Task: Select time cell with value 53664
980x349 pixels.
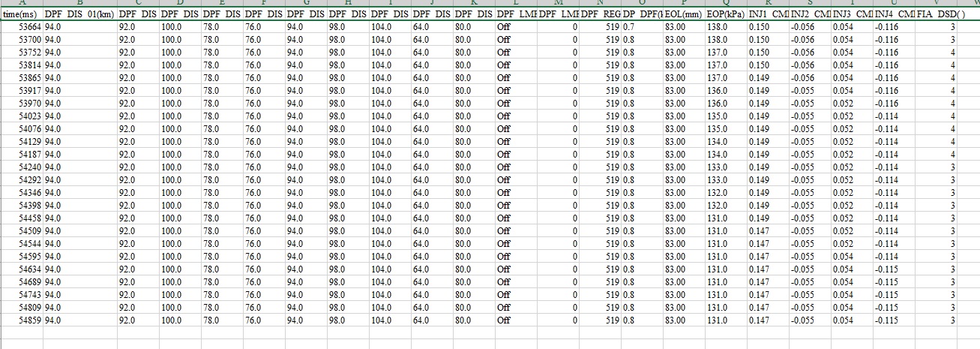Action: pyautogui.click(x=21, y=27)
